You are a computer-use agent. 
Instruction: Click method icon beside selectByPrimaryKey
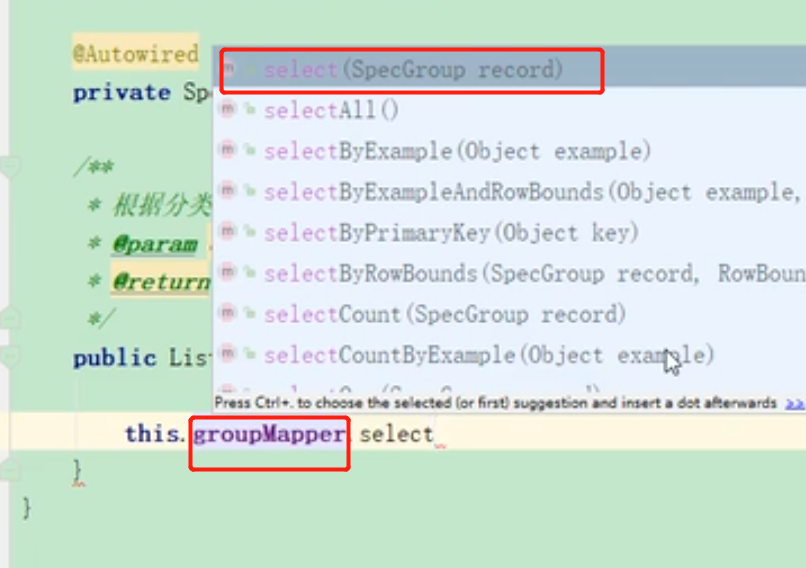tap(228, 231)
